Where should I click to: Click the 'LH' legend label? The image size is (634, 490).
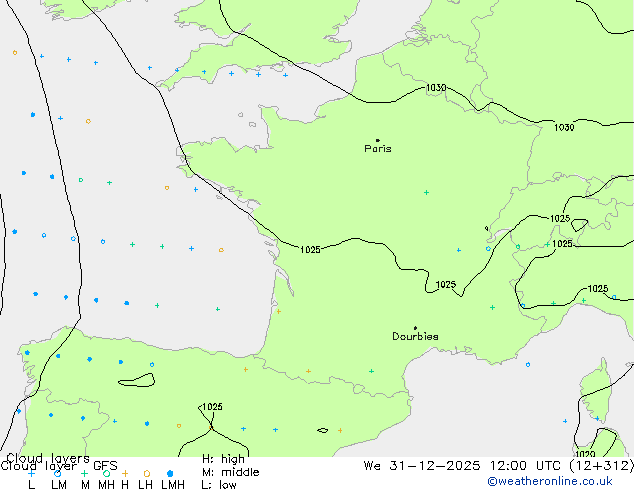pos(145,485)
